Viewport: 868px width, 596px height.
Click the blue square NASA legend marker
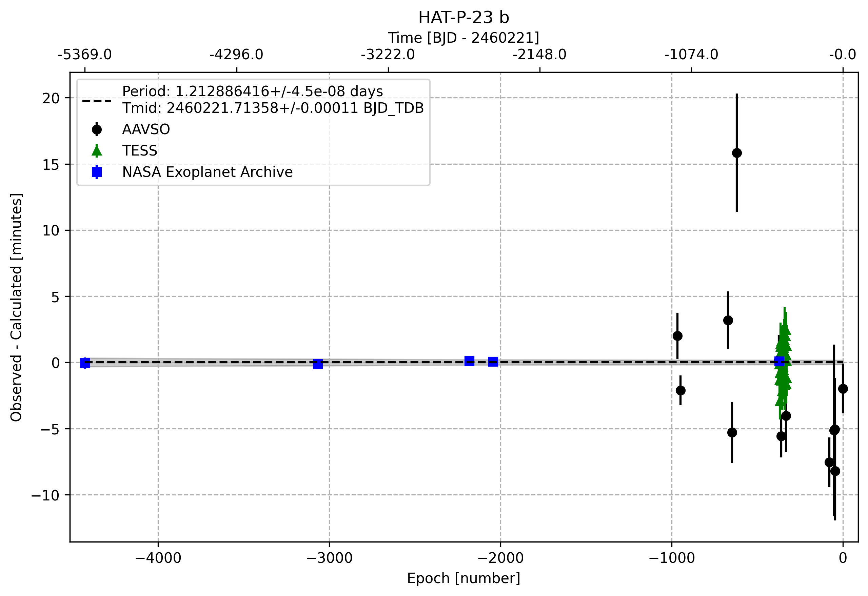click(97, 172)
